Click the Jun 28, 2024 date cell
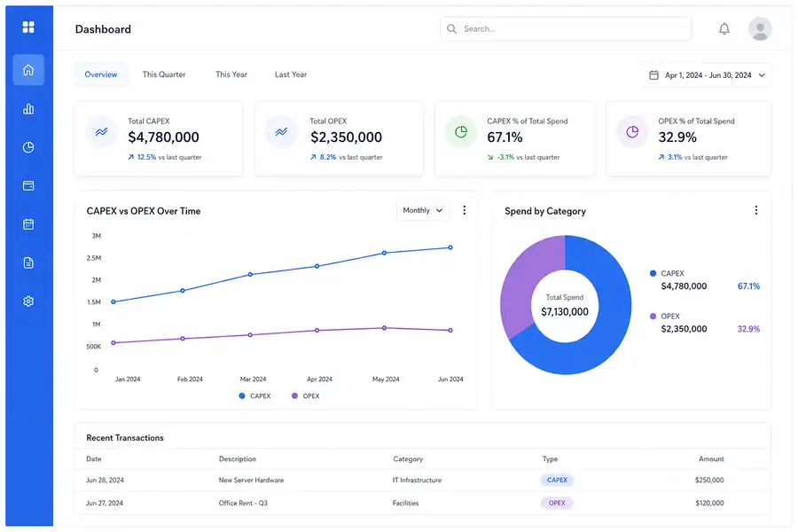Screen dimensions: 798x532 (105, 480)
